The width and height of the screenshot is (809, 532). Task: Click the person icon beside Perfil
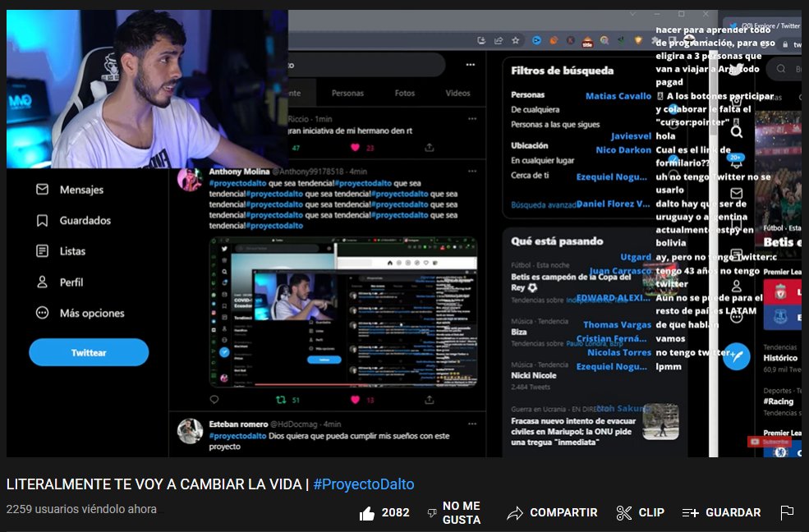pos(43,282)
